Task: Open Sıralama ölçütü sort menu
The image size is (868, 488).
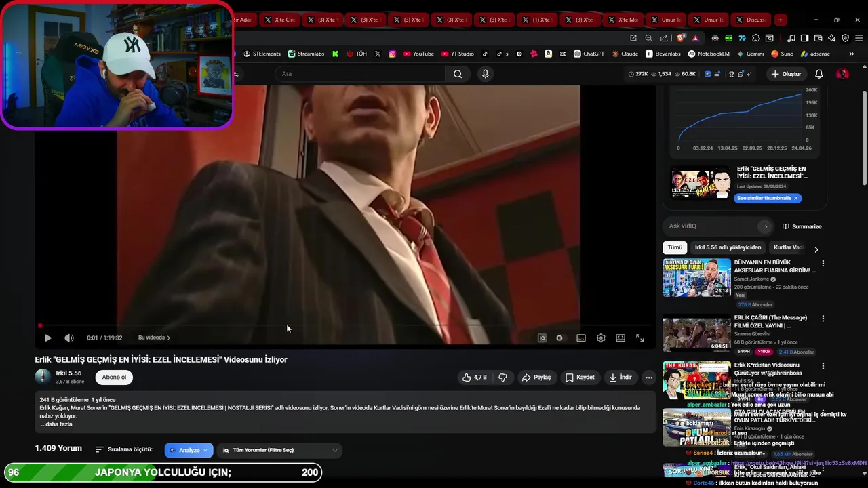Action: pos(123,449)
